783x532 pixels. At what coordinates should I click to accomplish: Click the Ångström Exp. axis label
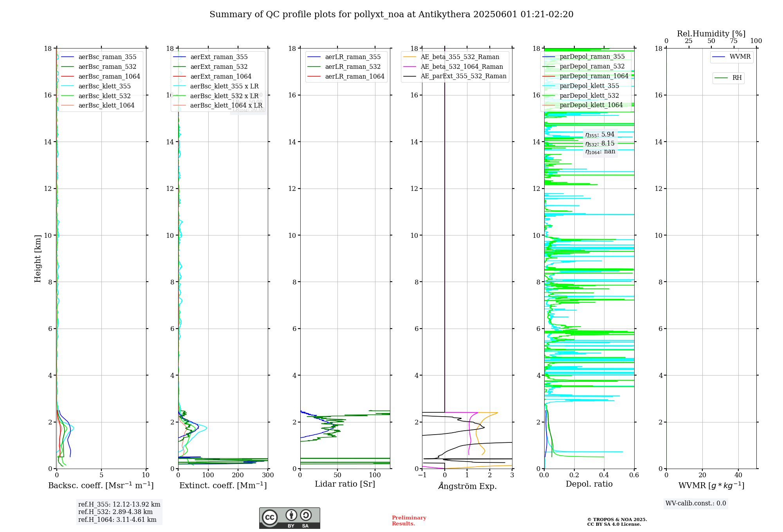[x=467, y=486]
